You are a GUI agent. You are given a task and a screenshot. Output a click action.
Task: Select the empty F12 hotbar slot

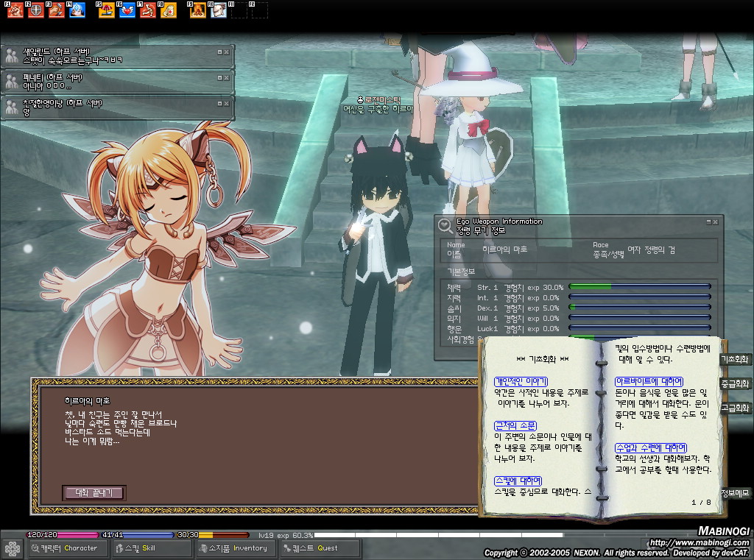click(260, 10)
